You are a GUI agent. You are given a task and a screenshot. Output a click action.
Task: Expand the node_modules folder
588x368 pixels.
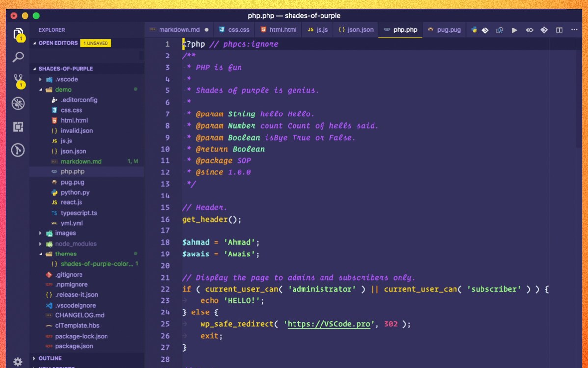pos(41,244)
